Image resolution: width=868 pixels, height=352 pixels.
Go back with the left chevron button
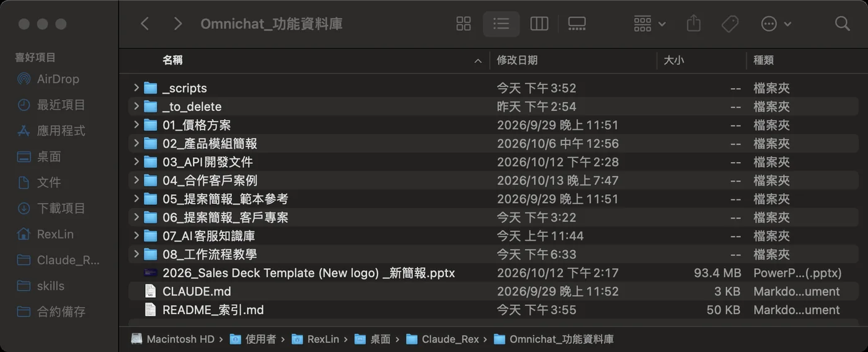pos(145,24)
